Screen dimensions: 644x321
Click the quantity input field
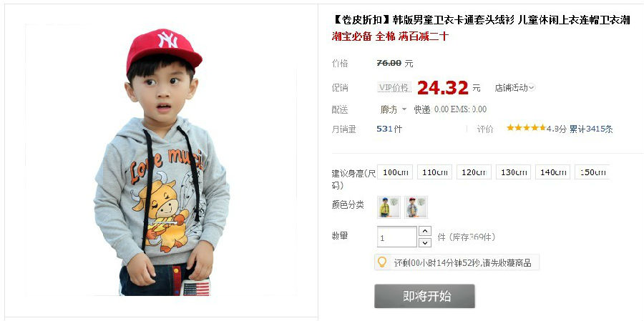click(x=396, y=237)
